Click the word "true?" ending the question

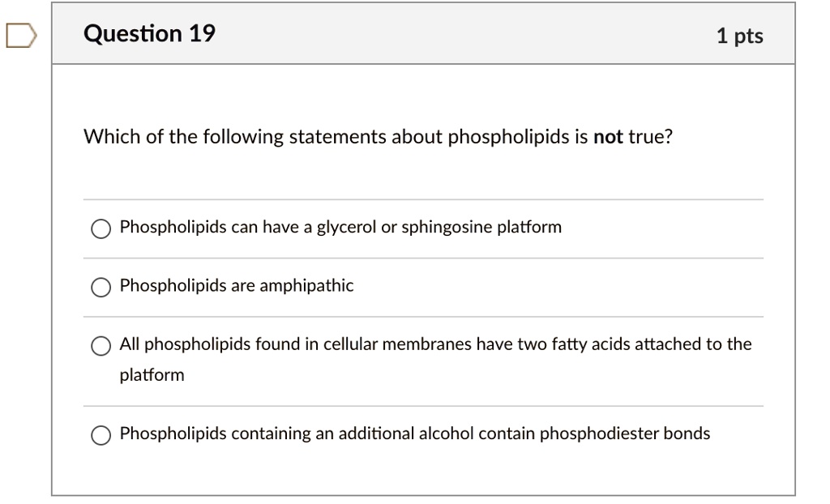tap(651, 137)
